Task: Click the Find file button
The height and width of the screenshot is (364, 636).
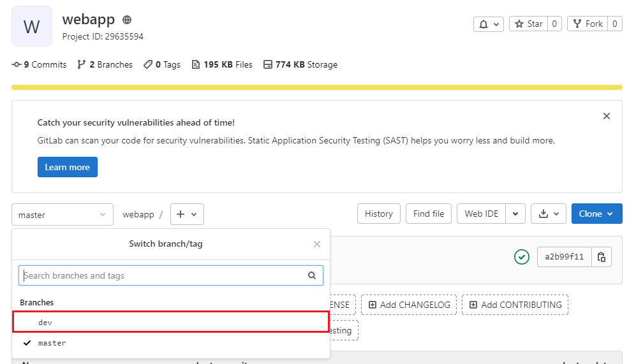Action: 429,214
